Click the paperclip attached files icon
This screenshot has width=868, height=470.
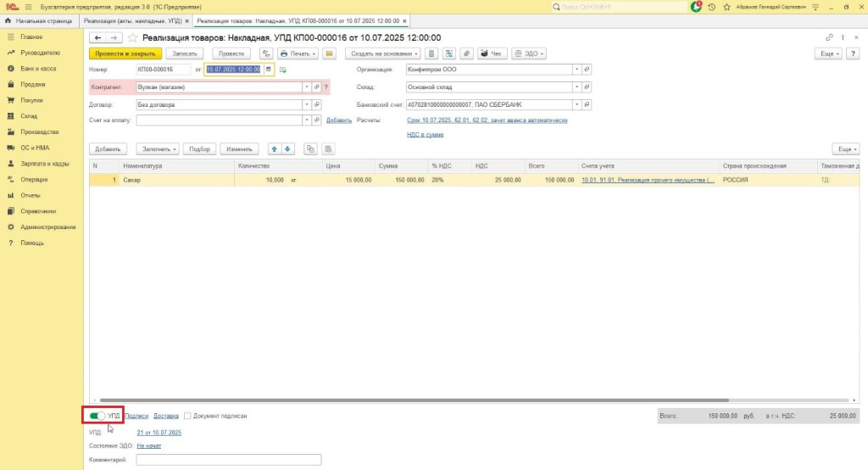pos(466,53)
